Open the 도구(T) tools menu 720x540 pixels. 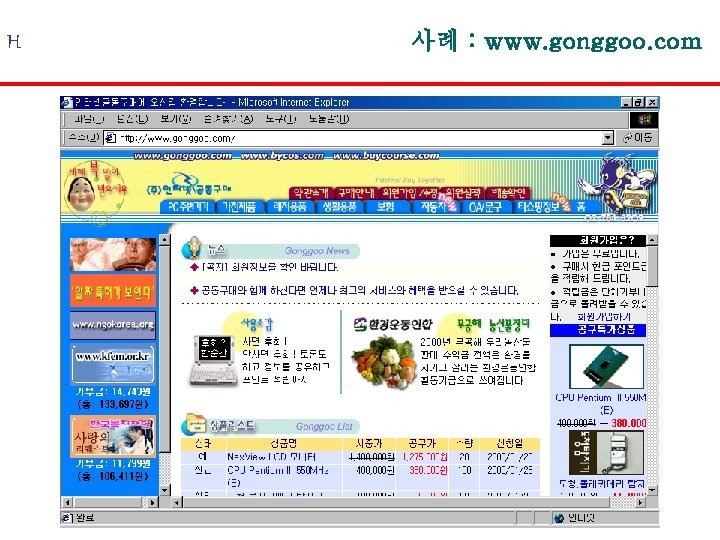click(x=281, y=119)
